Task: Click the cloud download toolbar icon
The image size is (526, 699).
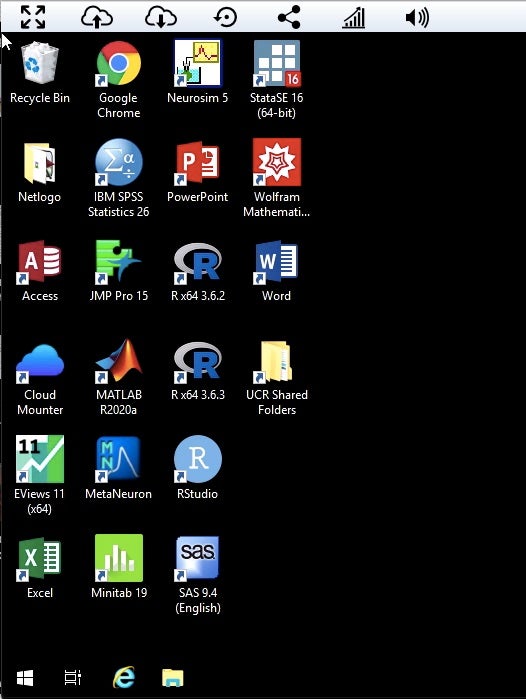Action: [161, 17]
